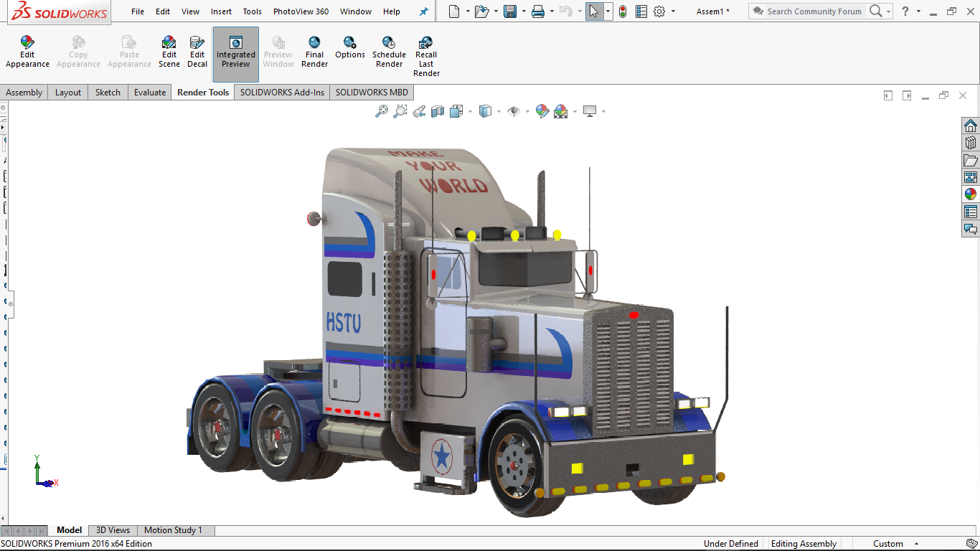The image size is (980, 551).
Task: Click Zoom to Fit icon
Action: pos(382,111)
